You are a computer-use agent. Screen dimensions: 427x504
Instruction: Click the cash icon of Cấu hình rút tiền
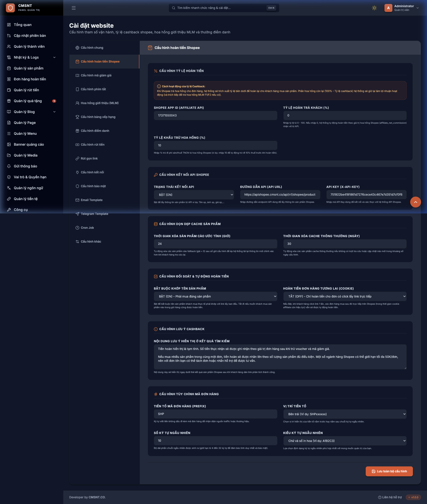coord(77,145)
